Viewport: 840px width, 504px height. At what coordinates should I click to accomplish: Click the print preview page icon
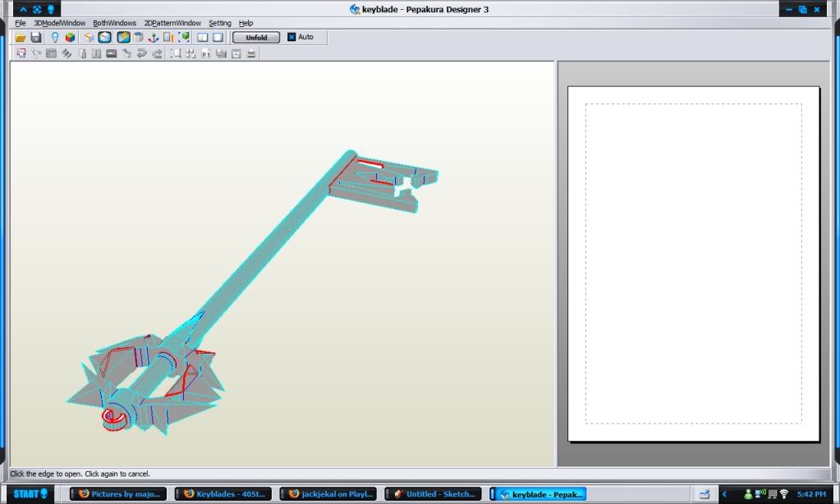[x=236, y=53]
